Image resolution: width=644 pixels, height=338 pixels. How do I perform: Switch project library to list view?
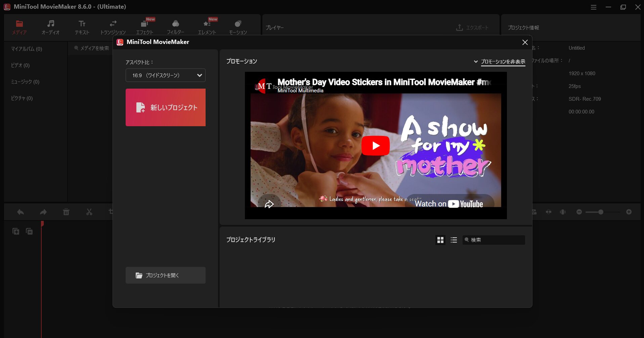454,240
